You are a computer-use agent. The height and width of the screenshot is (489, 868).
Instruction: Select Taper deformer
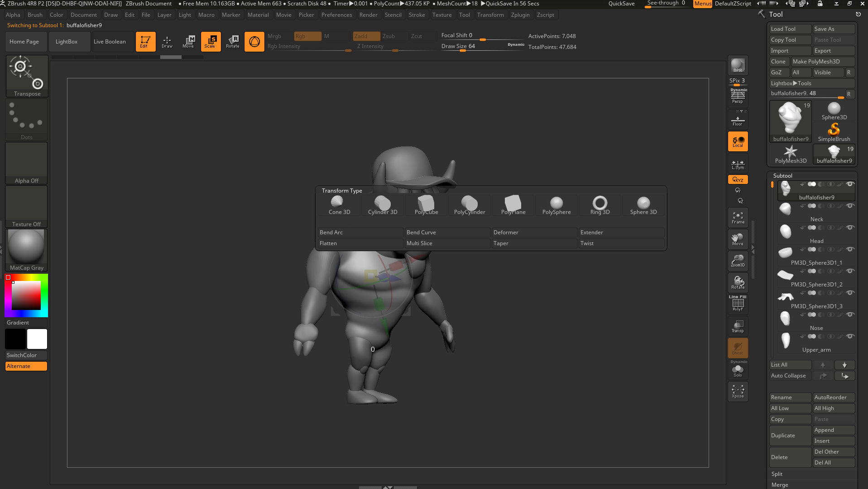(534, 243)
